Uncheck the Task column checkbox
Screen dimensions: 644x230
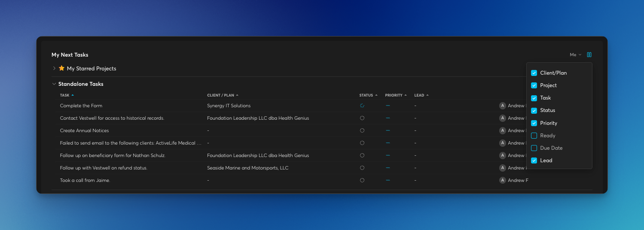click(534, 98)
